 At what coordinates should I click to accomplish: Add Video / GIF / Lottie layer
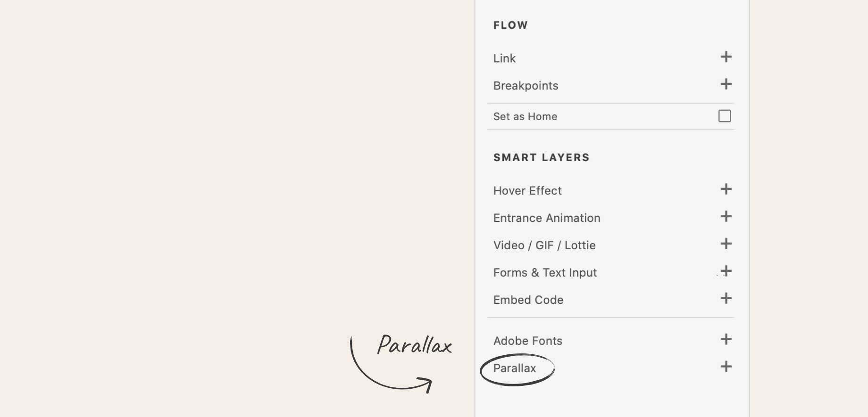pos(726,244)
